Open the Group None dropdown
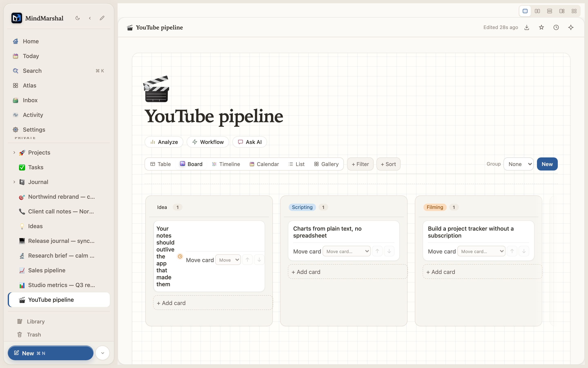The width and height of the screenshot is (588, 368). 519,164
